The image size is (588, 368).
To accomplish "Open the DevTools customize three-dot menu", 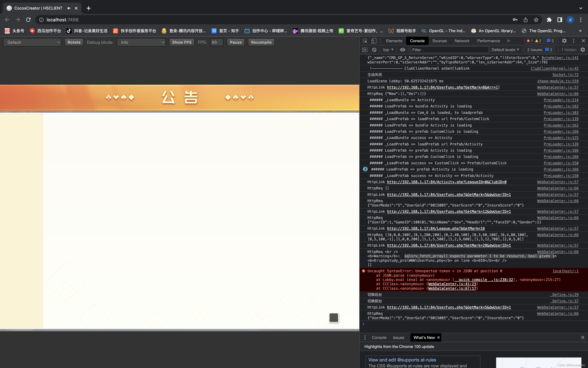I will (x=574, y=41).
